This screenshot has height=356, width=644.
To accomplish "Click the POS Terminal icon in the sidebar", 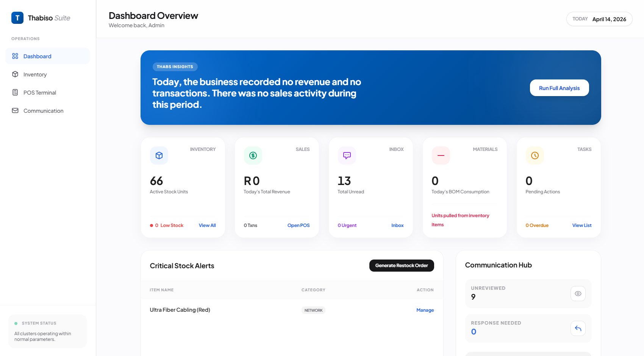I will tap(15, 92).
